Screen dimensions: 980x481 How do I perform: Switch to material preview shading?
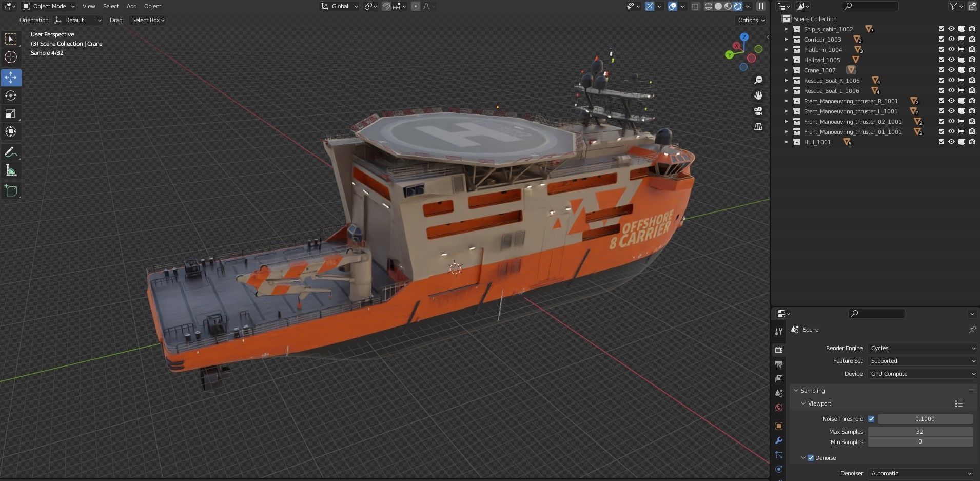tap(728, 6)
